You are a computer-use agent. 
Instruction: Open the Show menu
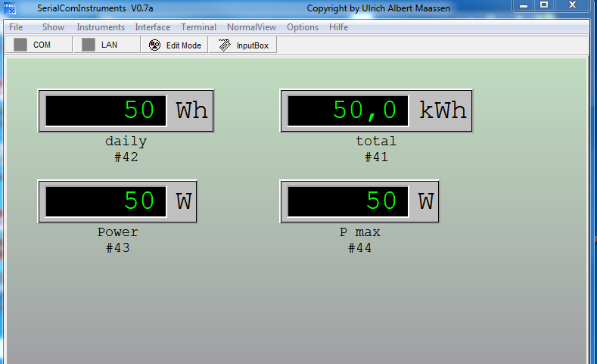53,27
